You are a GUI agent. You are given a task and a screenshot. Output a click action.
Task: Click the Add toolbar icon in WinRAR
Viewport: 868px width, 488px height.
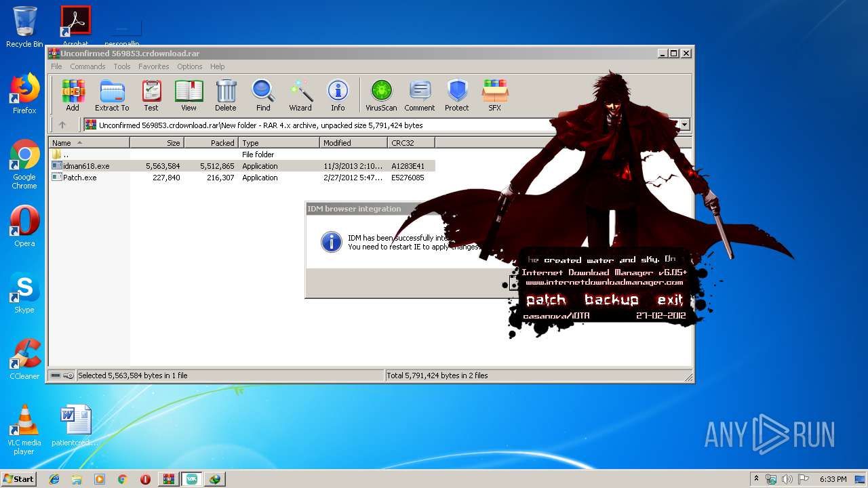(73, 96)
